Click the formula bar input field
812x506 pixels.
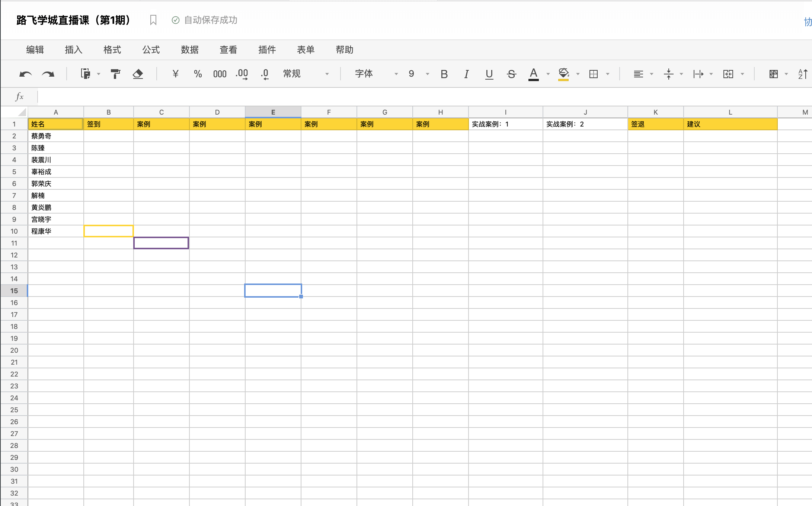click(x=424, y=97)
